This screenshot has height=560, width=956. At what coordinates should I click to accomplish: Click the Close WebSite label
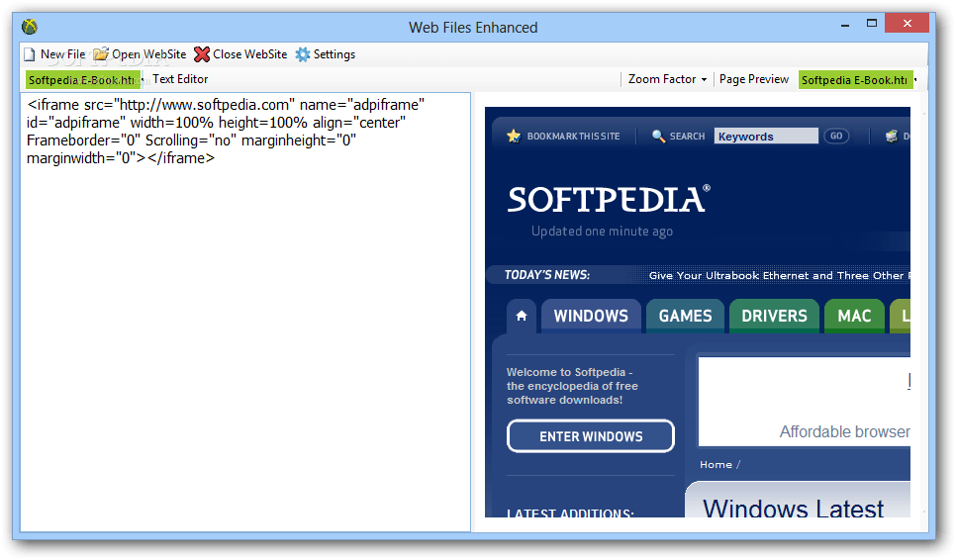click(250, 54)
